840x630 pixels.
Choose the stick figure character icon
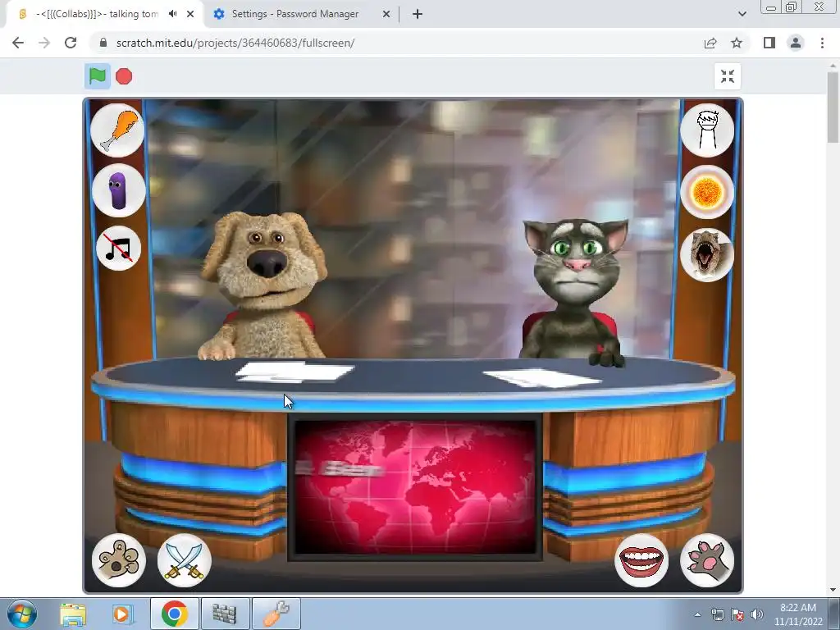pyautogui.click(x=707, y=130)
